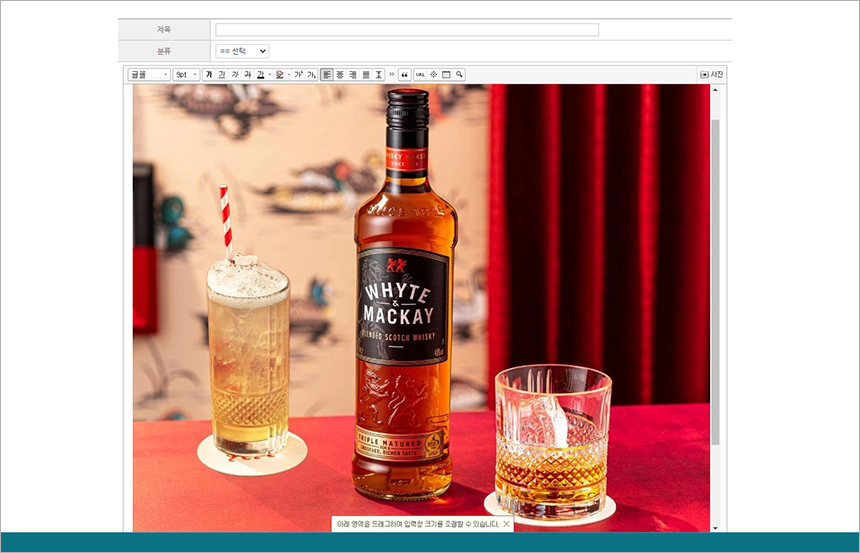Viewport: 860px width, 553px height.
Task: Apply the text background highlight color
Action: (280, 75)
